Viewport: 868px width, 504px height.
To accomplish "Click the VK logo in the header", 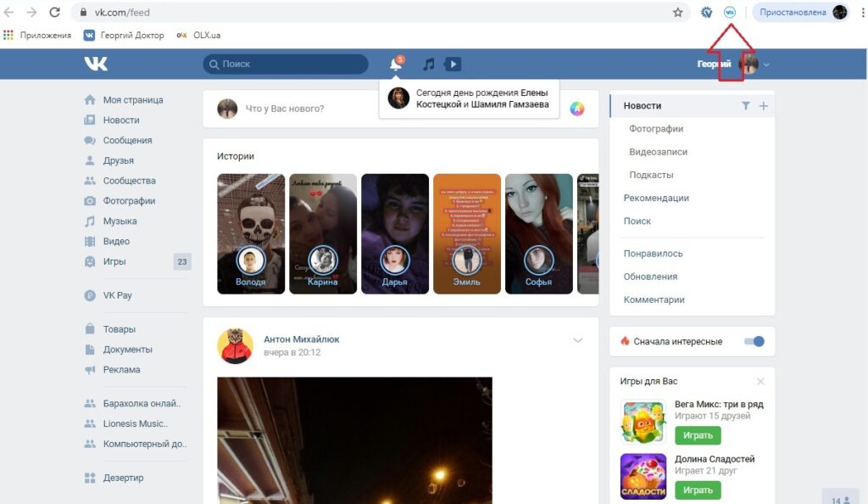I will click(x=96, y=63).
